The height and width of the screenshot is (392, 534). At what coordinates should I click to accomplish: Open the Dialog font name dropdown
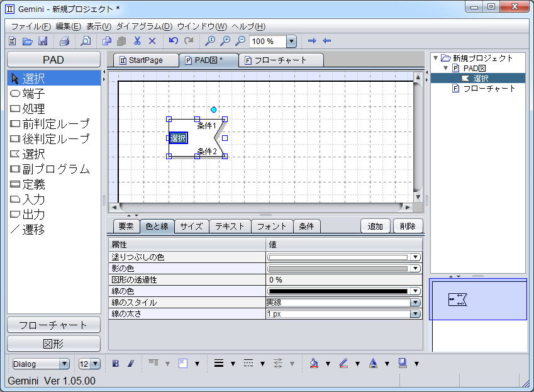pos(64,364)
